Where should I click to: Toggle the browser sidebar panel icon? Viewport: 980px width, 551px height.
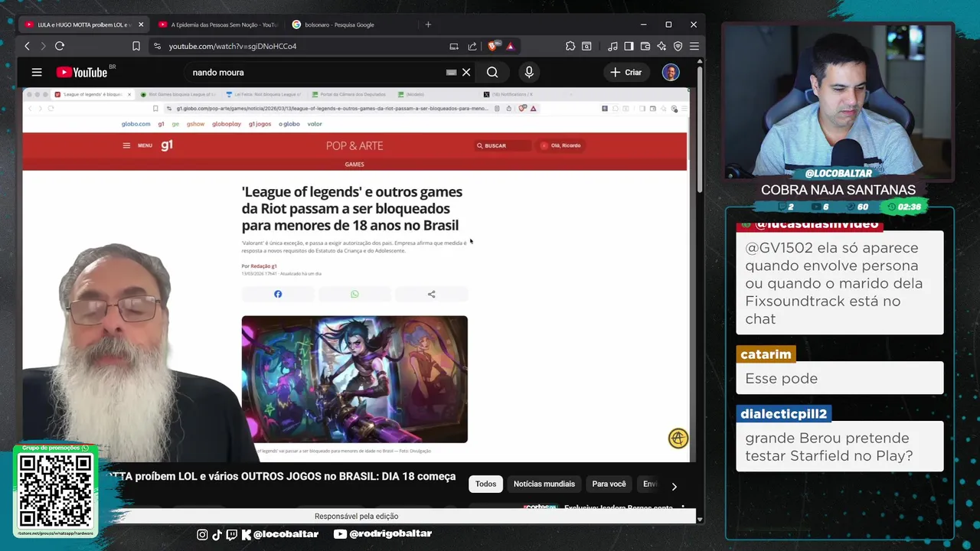pos(629,46)
